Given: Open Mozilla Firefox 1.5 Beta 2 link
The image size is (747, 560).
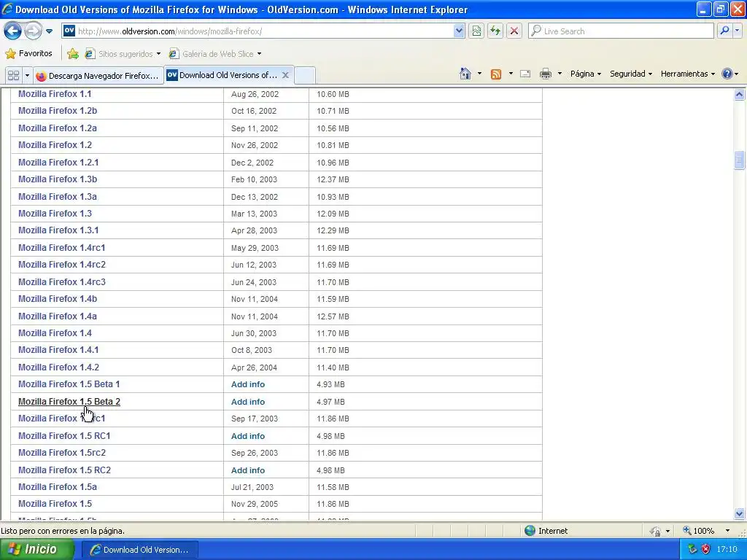Looking at the screenshot, I should point(69,402).
